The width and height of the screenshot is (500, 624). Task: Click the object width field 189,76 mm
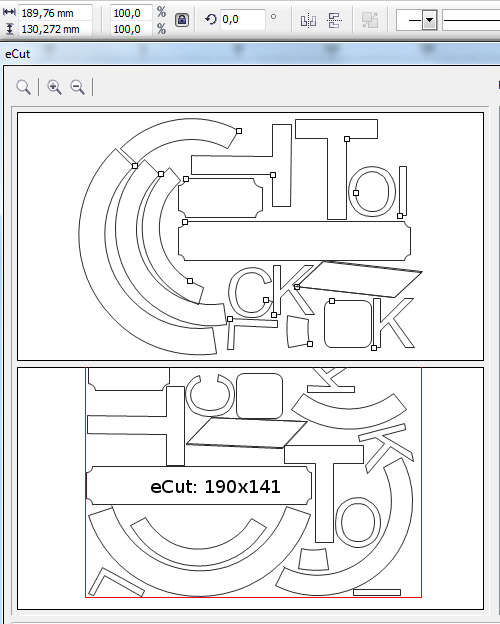[55, 13]
